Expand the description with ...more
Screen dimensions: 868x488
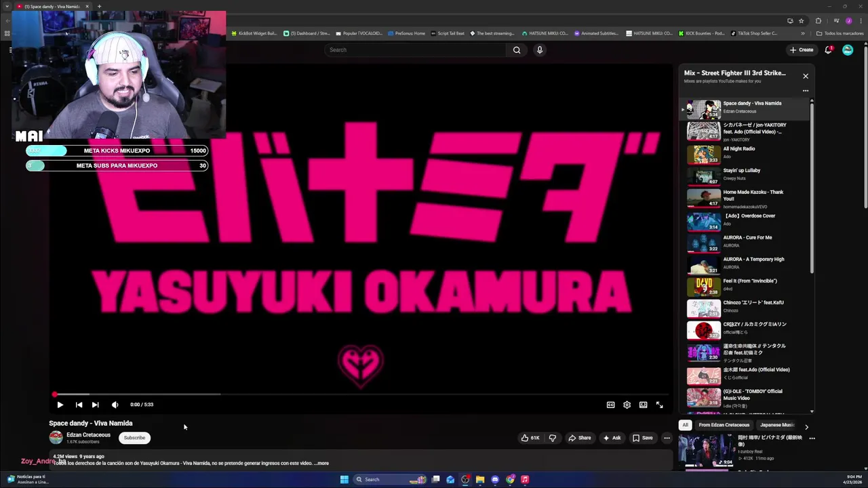click(x=321, y=464)
